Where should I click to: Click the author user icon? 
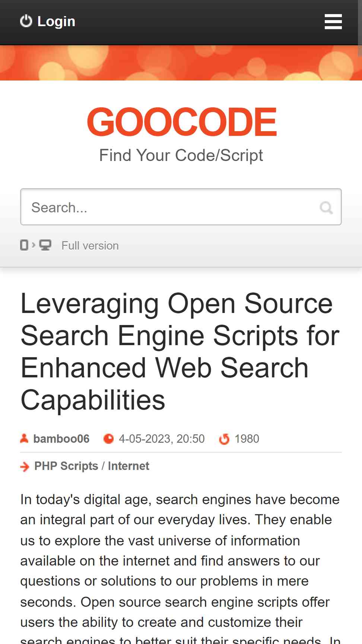[x=24, y=439]
